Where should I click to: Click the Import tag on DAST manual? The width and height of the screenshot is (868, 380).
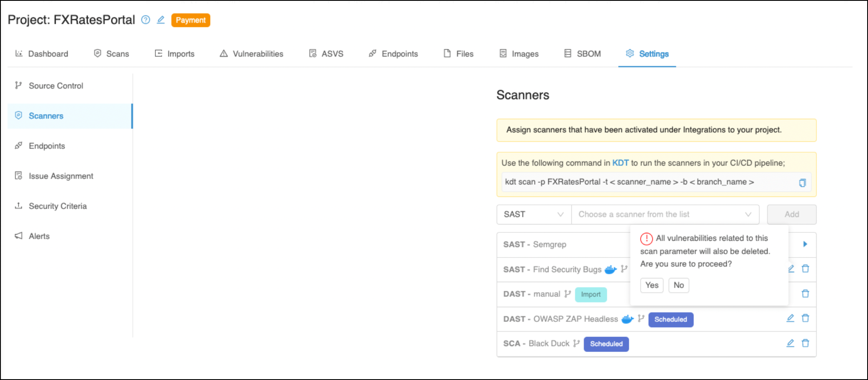point(591,294)
